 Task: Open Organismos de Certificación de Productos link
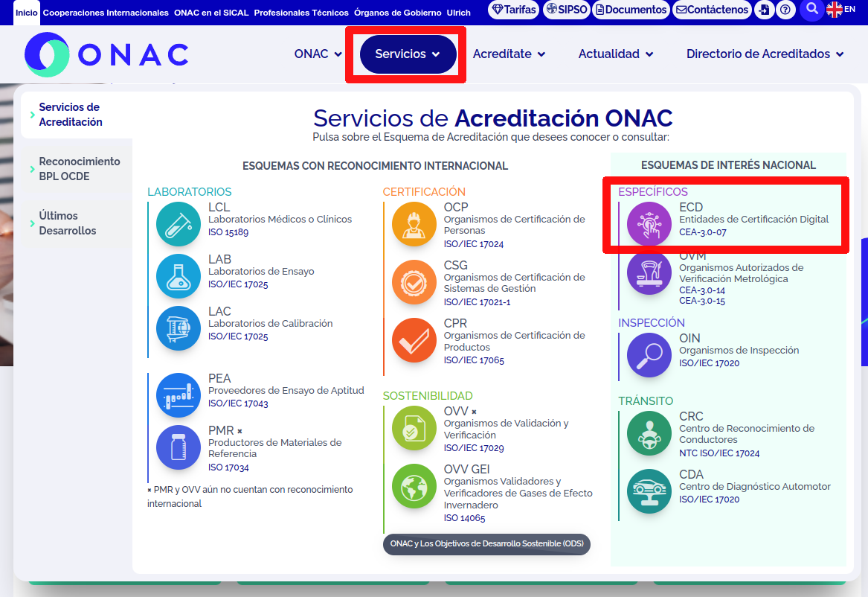click(x=514, y=341)
